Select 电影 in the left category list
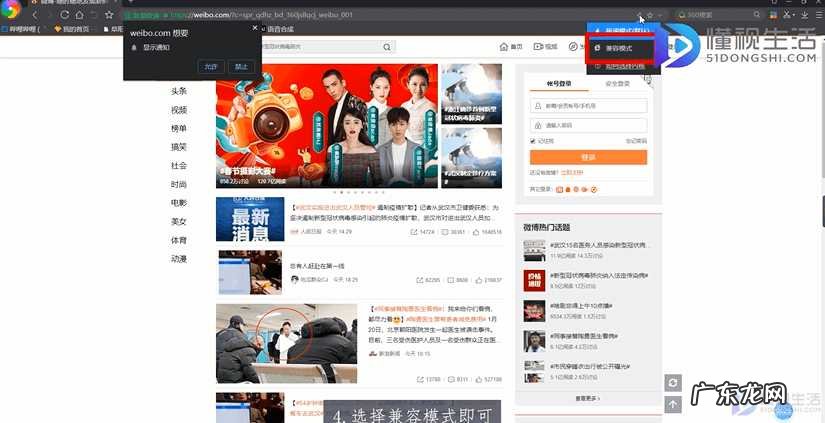Image resolution: width=825 pixels, height=423 pixels. 179,203
